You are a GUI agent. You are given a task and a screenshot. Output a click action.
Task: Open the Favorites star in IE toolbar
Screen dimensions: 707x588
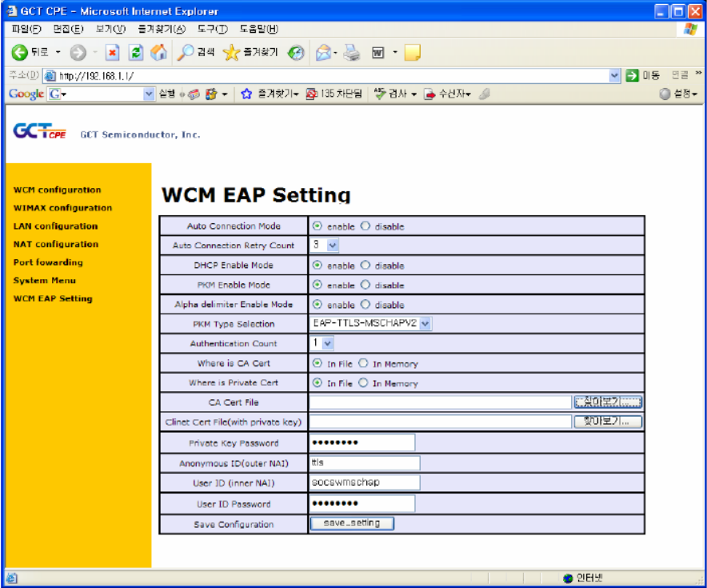tap(231, 53)
